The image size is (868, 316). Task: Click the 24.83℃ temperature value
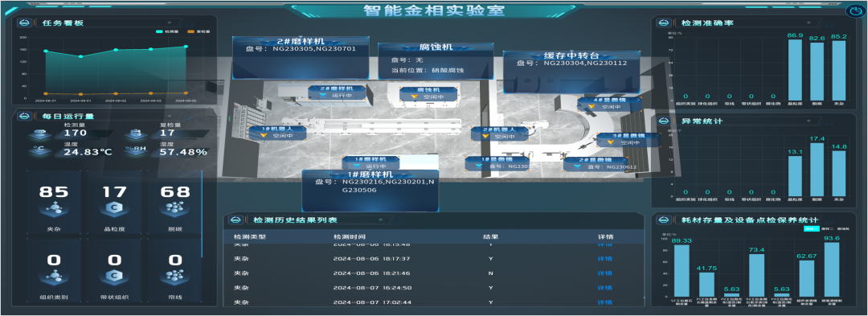click(88, 152)
